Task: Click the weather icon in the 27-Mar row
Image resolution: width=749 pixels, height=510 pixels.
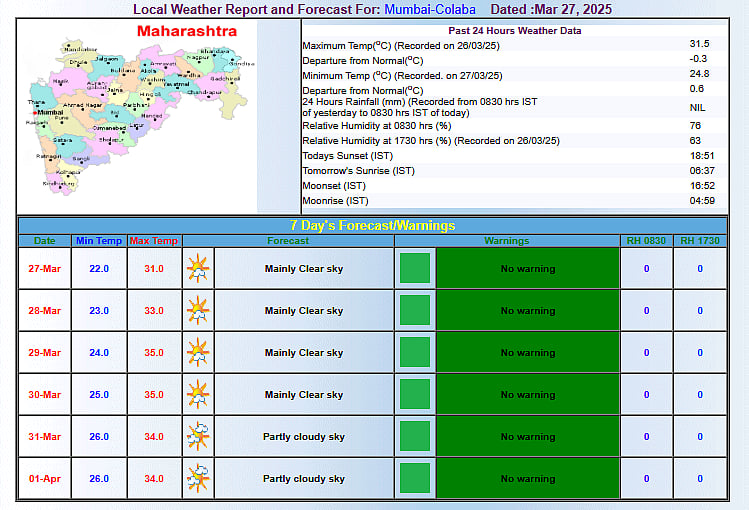Action: click(198, 268)
